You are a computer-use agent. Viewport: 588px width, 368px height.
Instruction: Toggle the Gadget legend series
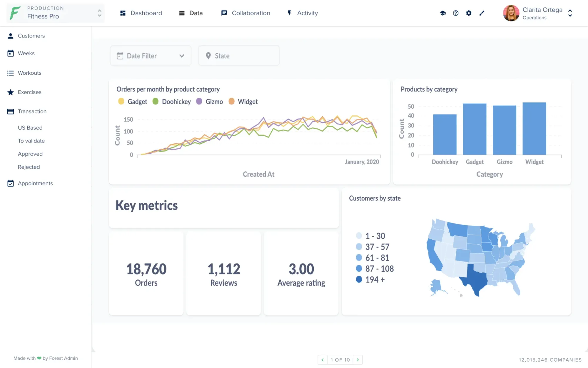(x=133, y=102)
